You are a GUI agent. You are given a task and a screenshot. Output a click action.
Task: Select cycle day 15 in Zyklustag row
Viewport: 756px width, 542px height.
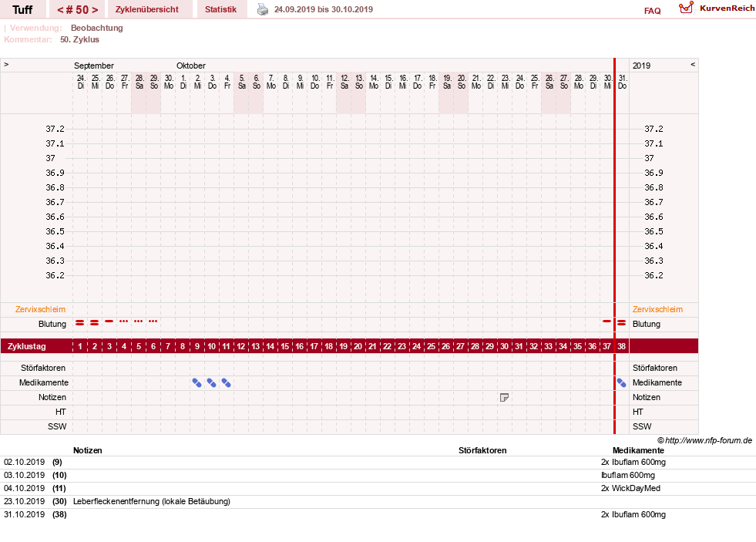[285, 346]
